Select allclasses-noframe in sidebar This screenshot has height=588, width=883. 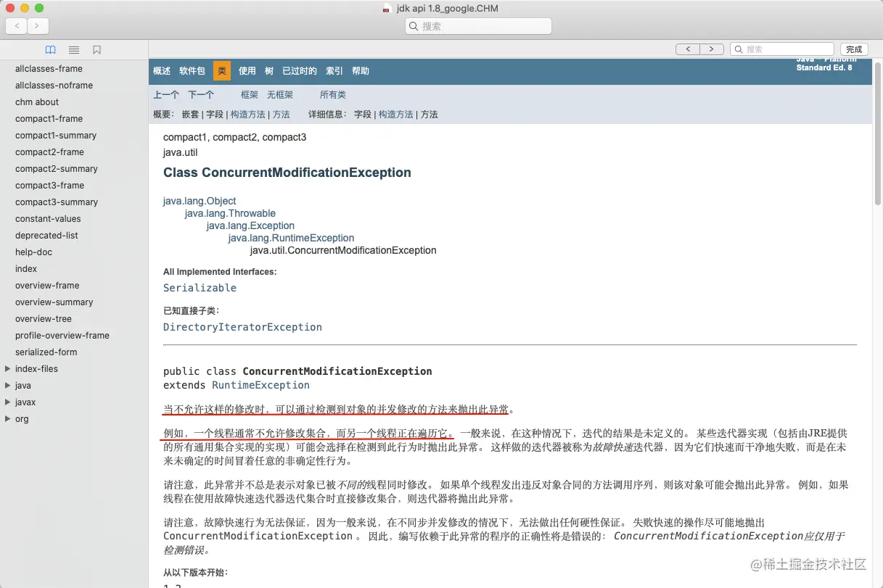coord(54,86)
